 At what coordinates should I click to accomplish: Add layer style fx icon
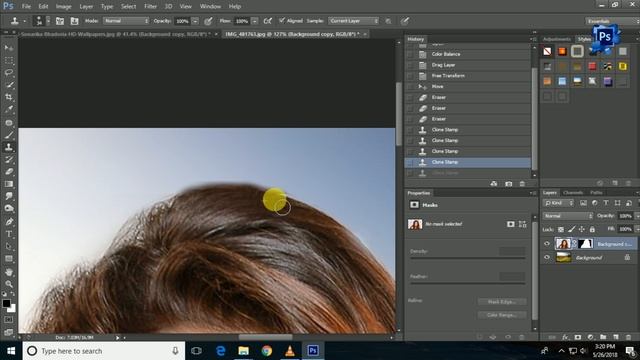tap(565, 337)
